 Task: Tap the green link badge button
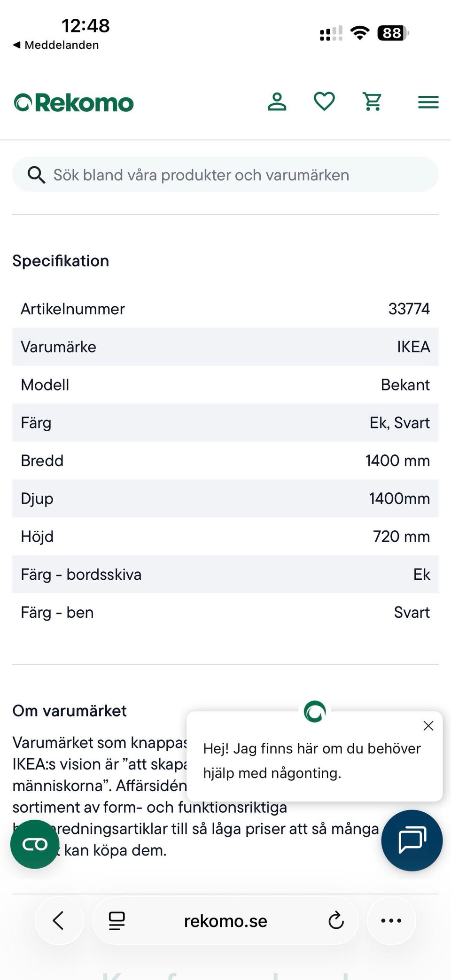pos(35,844)
